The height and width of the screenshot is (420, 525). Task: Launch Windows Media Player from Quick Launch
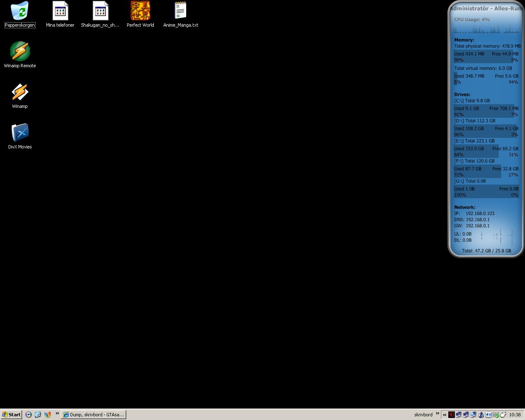(x=28, y=415)
